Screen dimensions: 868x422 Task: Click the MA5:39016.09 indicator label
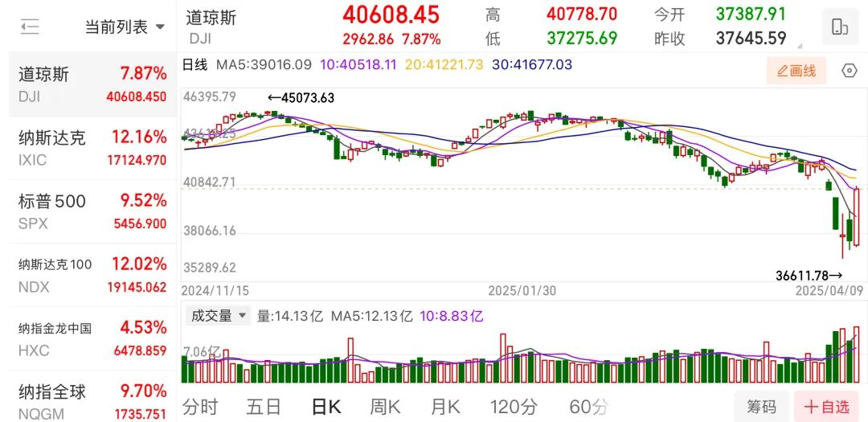click(x=264, y=65)
